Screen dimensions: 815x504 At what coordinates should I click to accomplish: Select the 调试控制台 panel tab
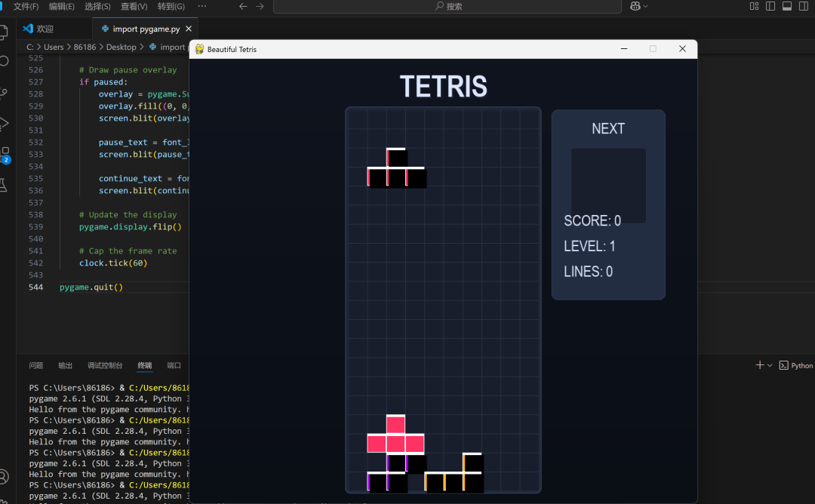point(105,365)
